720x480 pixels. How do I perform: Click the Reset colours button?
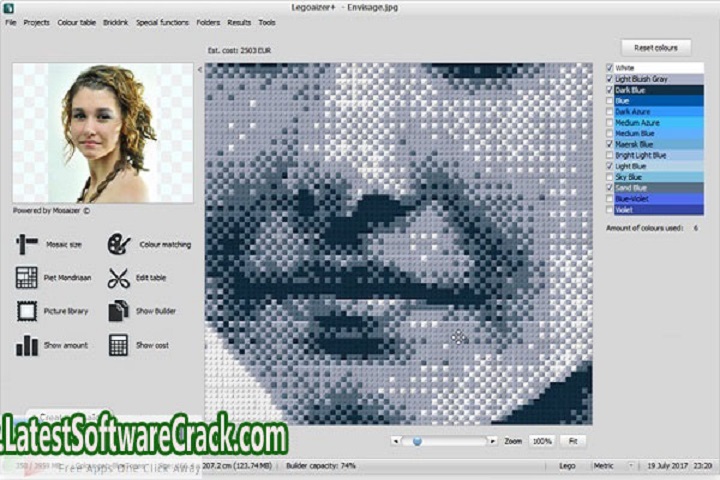pyautogui.click(x=656, y=48)
